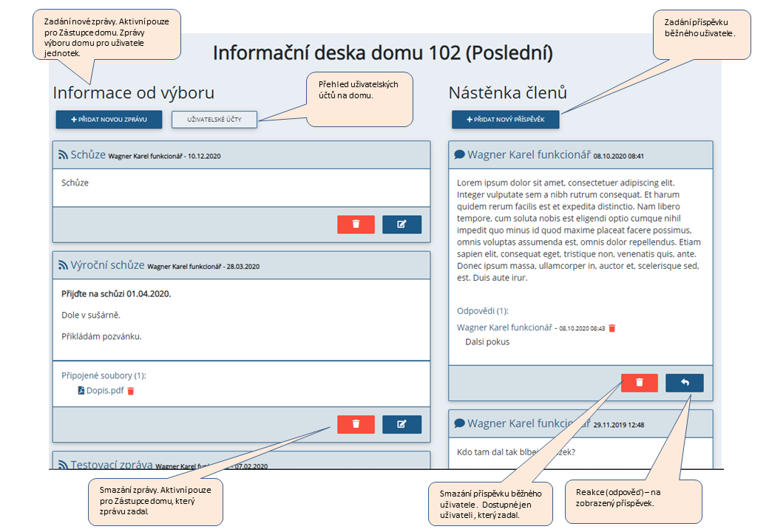Screen dimensions: 769x532
Task: Click the comment bubble icon on 08.10.2020 post
Action: click(x=459, y=155)
